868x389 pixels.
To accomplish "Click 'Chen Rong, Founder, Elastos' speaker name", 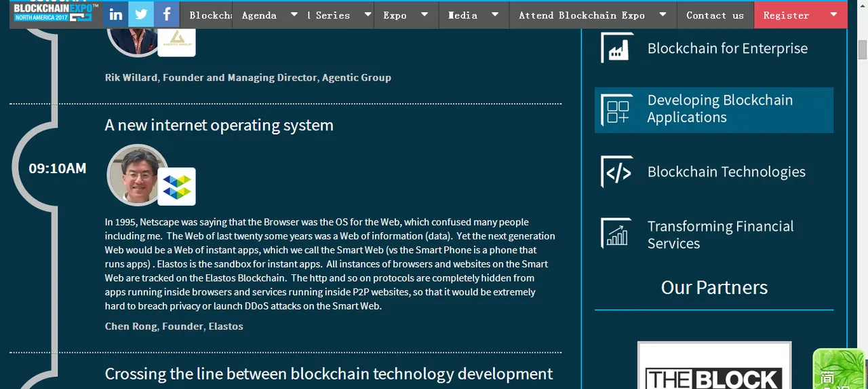I will coord(174,327).
